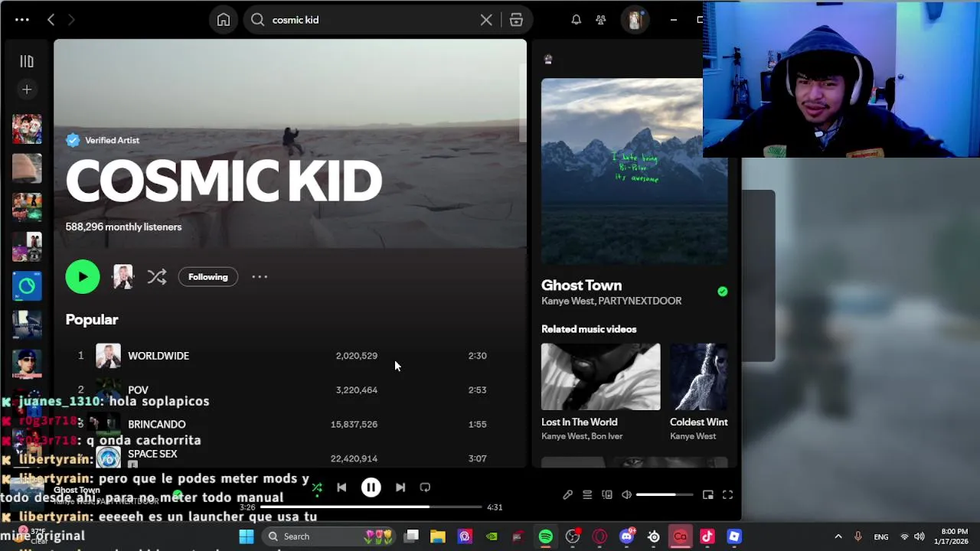Open the Ghost Town song title link

[581, 285]
